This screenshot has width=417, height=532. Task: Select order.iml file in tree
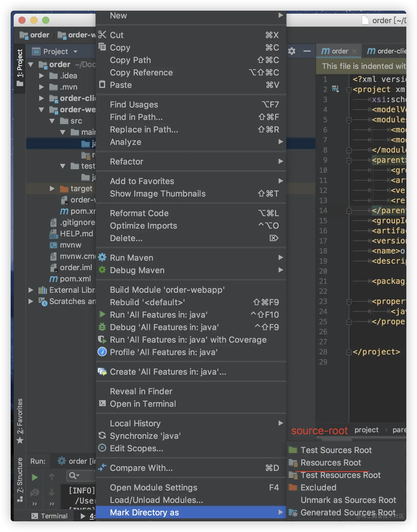click(71, 267)
